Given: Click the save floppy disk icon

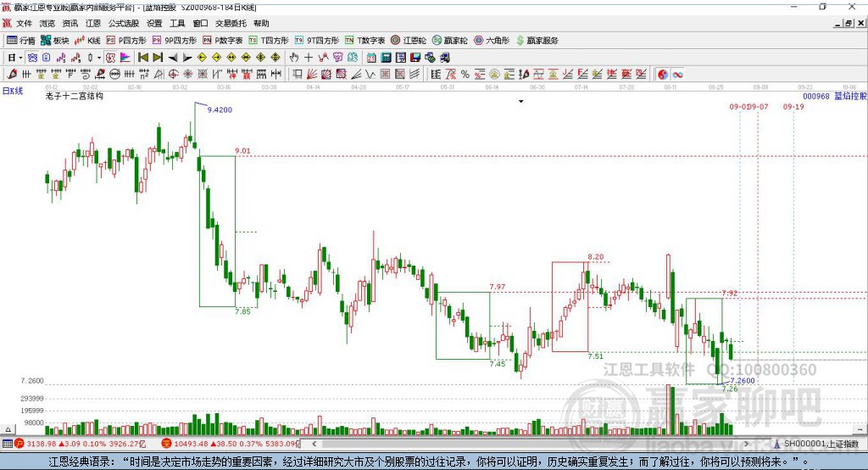Looking at the screenshot, I should pos(415,58).
